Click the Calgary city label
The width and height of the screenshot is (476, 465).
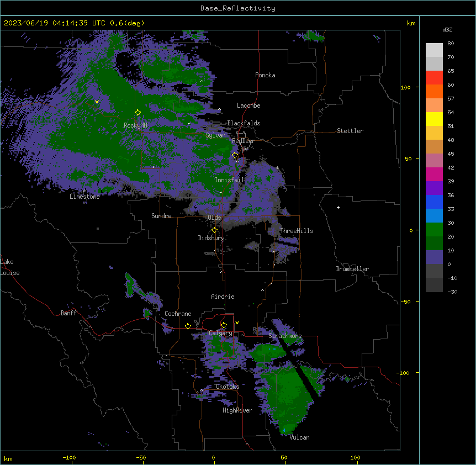click(220, 333)
